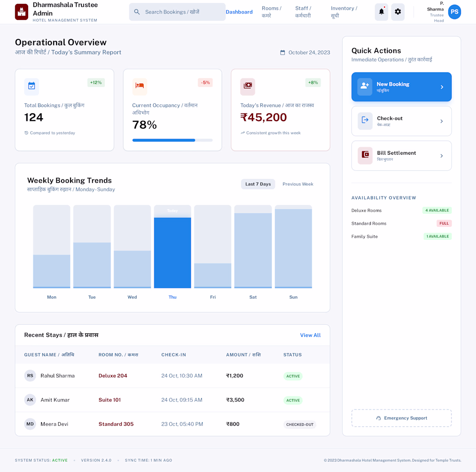
Task: Click the Check-out action button
Action: [401, 121]
